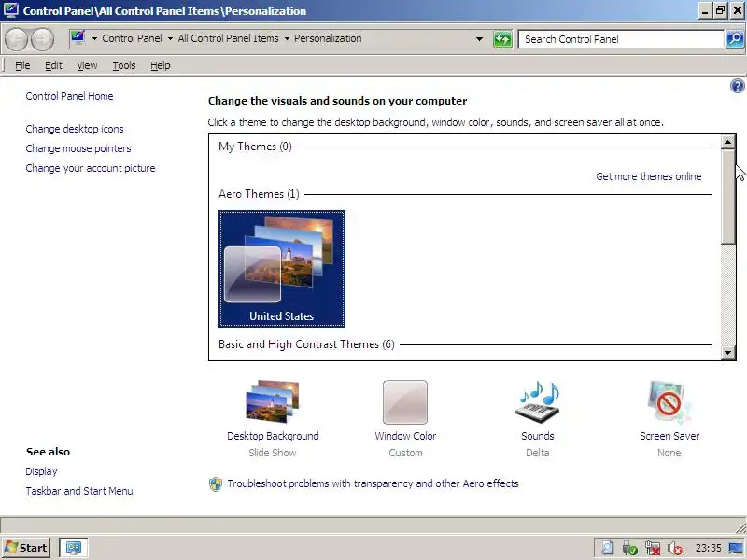
Task: Select the United States Aero theme
Action: click(x=282, y=269)
